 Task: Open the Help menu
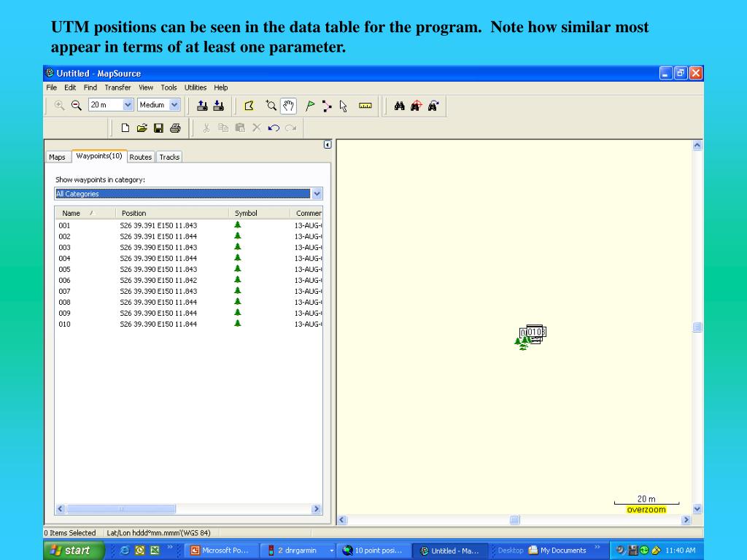pos(220,87)
